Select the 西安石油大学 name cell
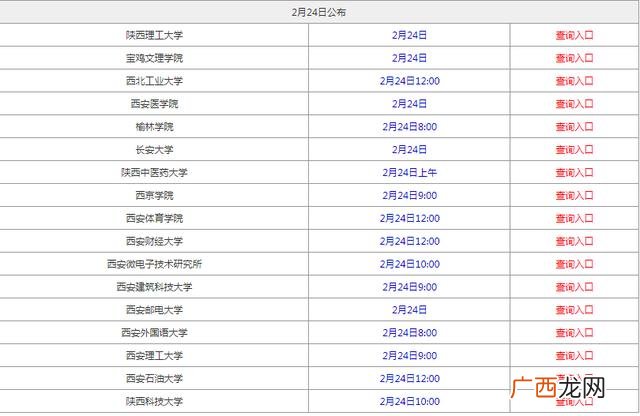Image resolution: width=640 pixels, height=416 pixels. click(154, 378)
